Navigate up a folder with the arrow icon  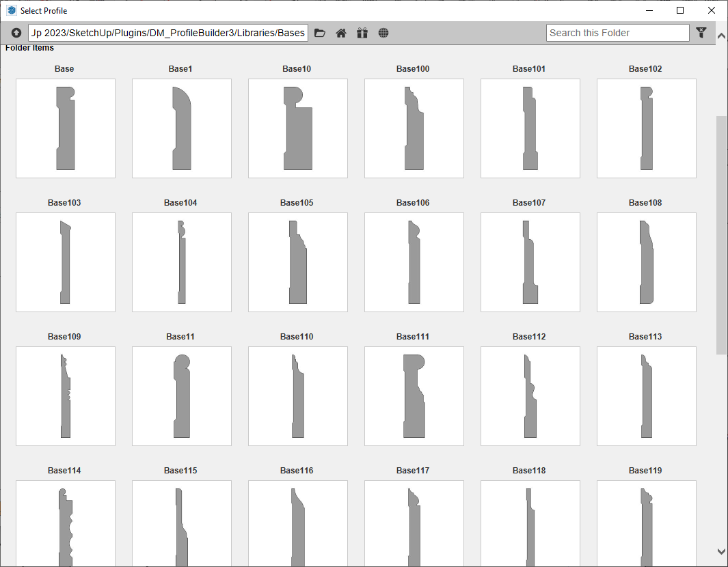pos(16,32)
